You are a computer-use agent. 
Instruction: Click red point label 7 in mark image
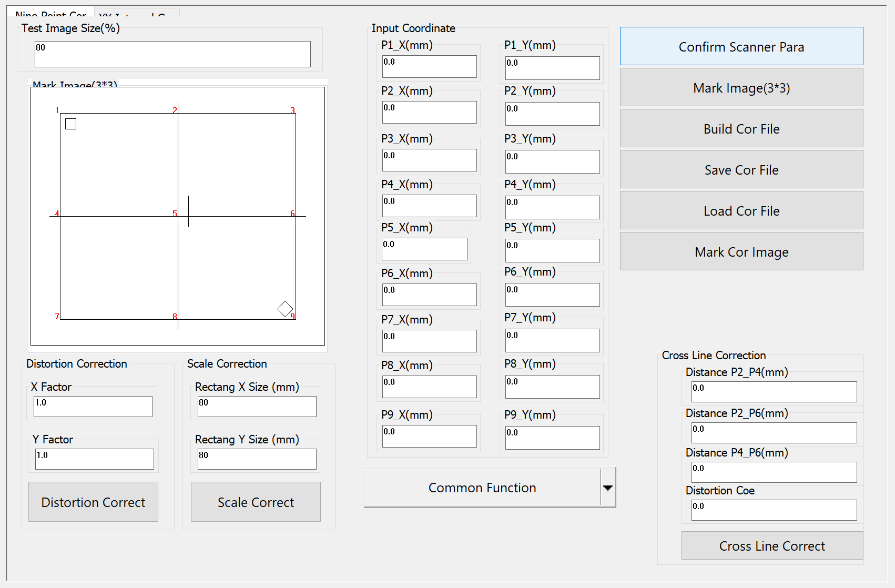pyautogui.click(x=57, y=317)
